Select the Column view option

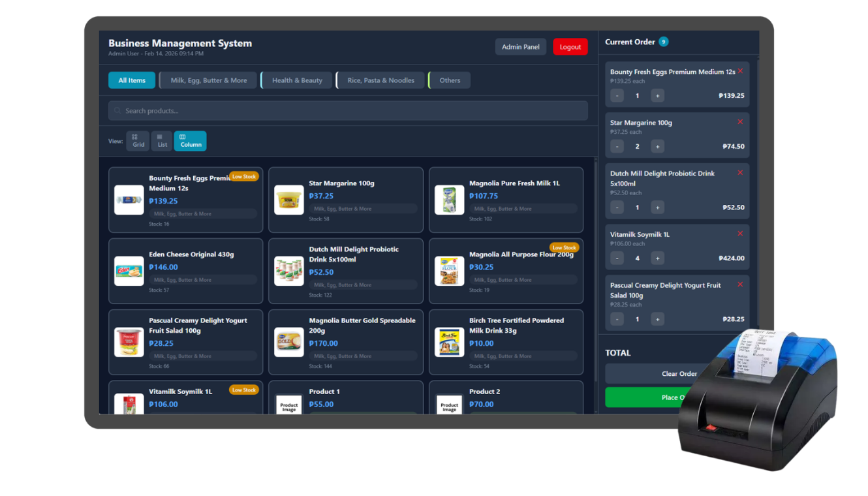190,141
